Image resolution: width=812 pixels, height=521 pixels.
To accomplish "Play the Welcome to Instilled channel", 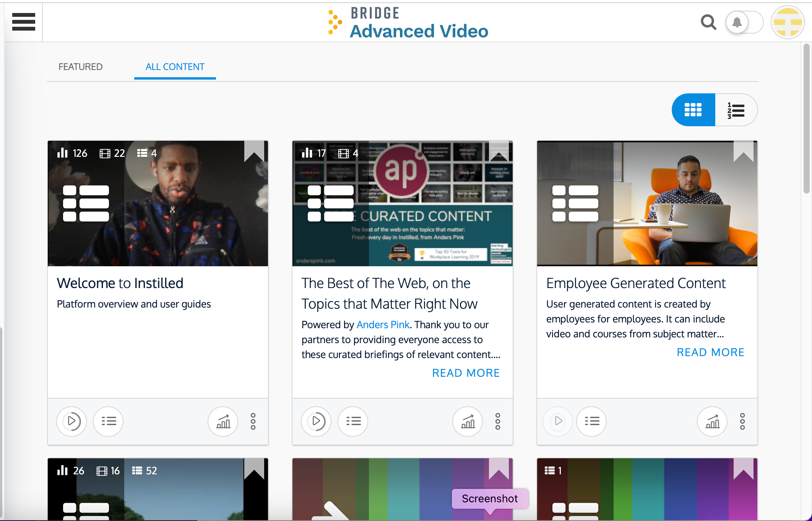I will click(71, 421).
